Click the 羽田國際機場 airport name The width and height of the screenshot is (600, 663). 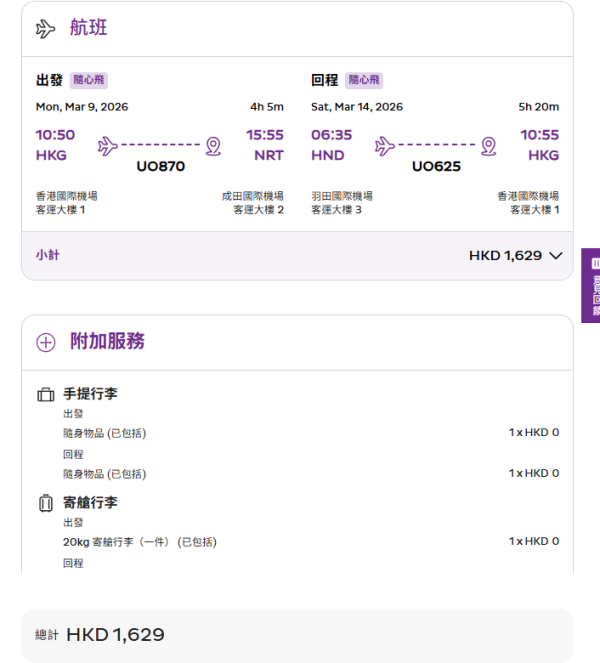(x=342, y=196)
